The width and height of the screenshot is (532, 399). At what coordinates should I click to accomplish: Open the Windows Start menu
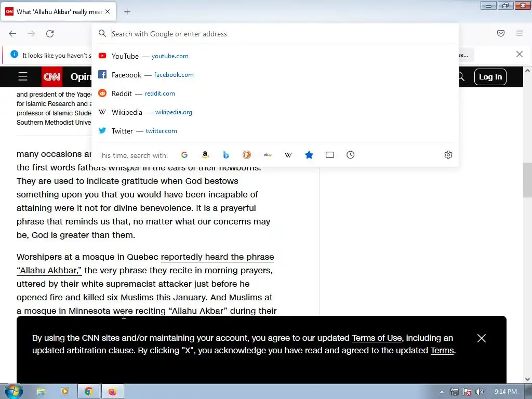(13, 392)
